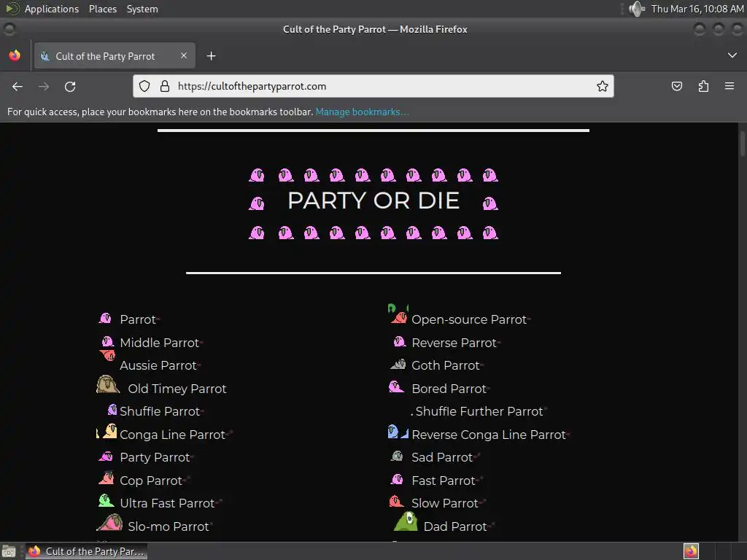Click the Bored Parrot icon
This screenshot has width=747, height=560.
pyautogui.click(x=396, y=386)
